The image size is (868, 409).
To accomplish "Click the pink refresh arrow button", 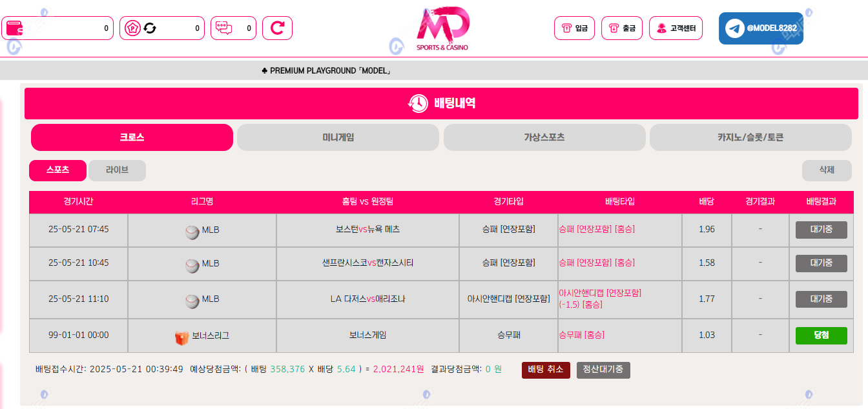I will 277,28.
